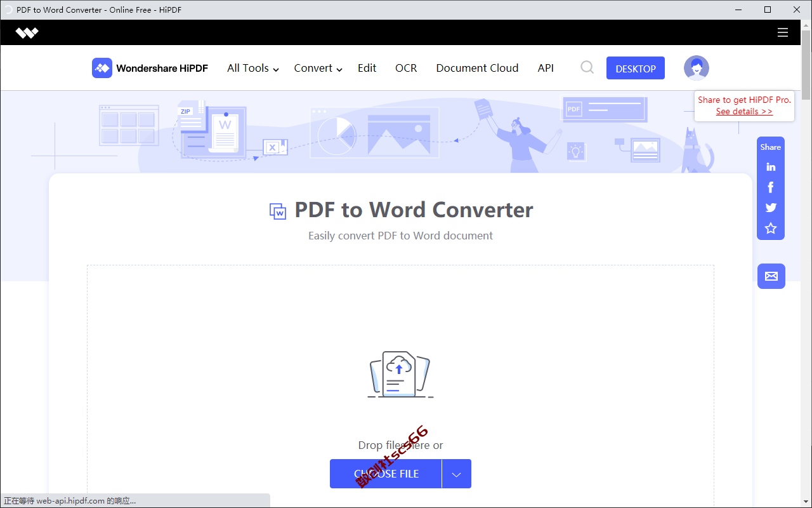Image resolution: width=812 pixels, height=508 pixels.
Task: Share on Facebook from the side panel
Action: (x=771, y=187)
